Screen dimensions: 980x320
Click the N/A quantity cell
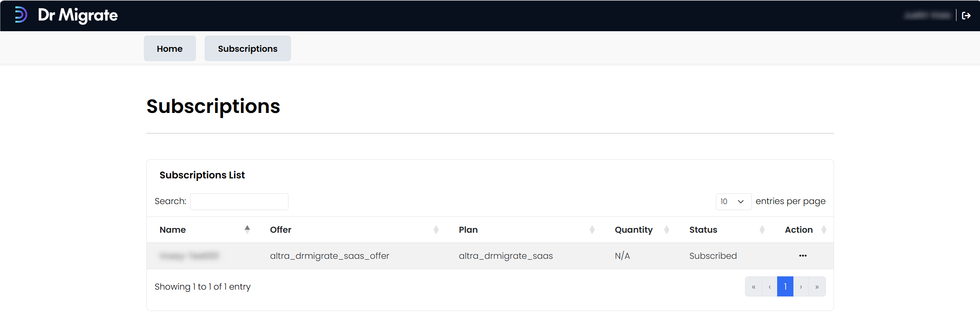coord(622,256)
